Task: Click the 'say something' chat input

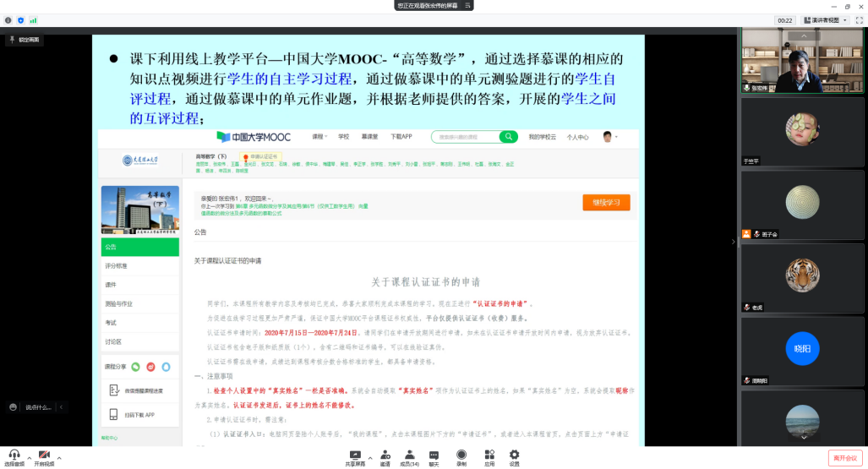Action: (x=38, y=407)
